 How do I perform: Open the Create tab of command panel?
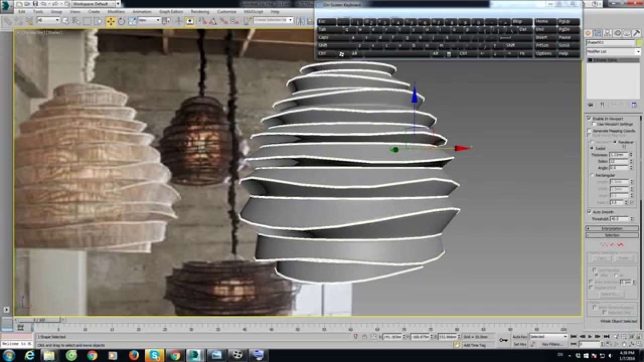(588, 33)
